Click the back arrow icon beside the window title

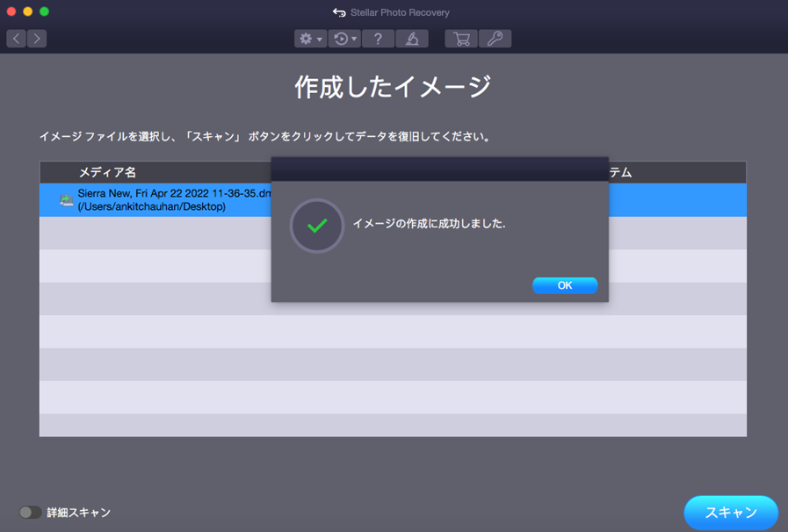(x=339, y=12)
